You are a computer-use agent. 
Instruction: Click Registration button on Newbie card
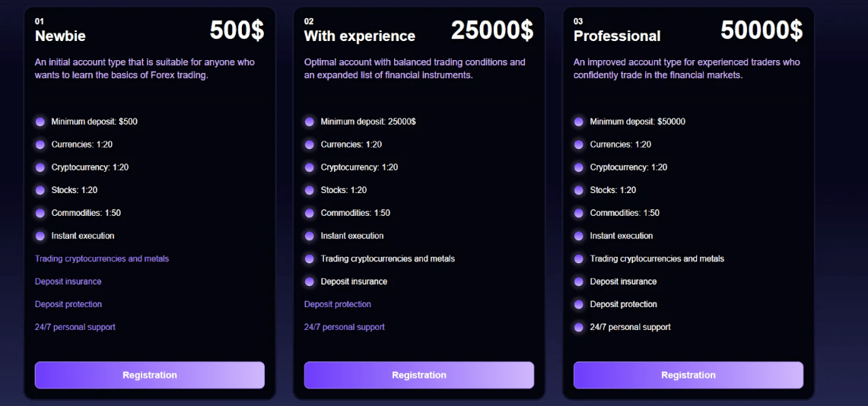point(149,375)
